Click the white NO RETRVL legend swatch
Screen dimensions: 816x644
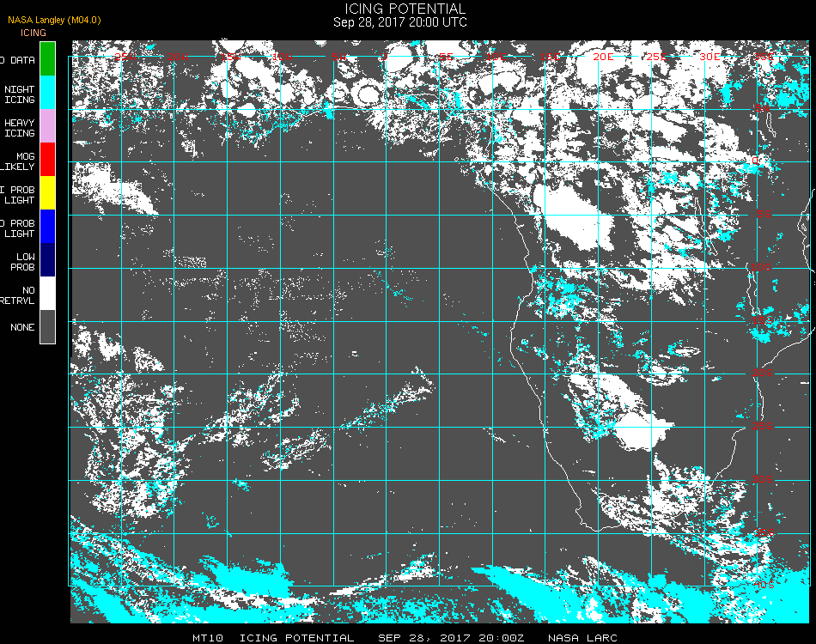(x=48, y=294)
